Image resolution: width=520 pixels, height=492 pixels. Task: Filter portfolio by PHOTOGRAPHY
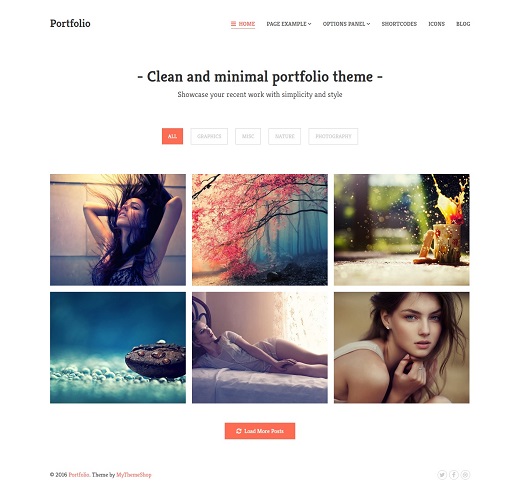(333, 136)
